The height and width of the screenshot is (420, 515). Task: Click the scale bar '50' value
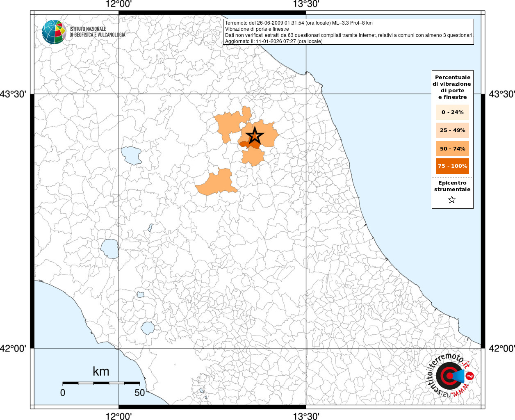point(140,393)
